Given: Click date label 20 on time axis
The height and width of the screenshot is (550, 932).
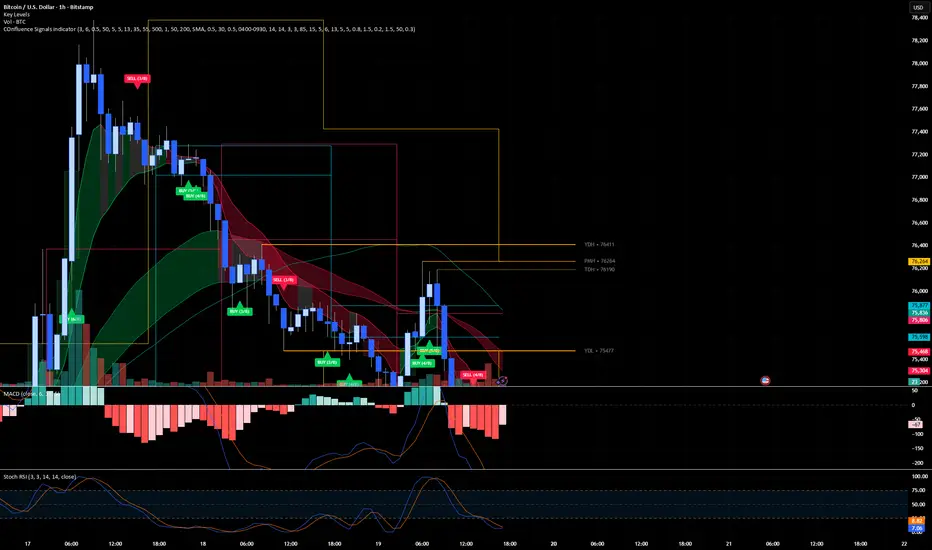Looking at the screenshot, I should (553, 544).
